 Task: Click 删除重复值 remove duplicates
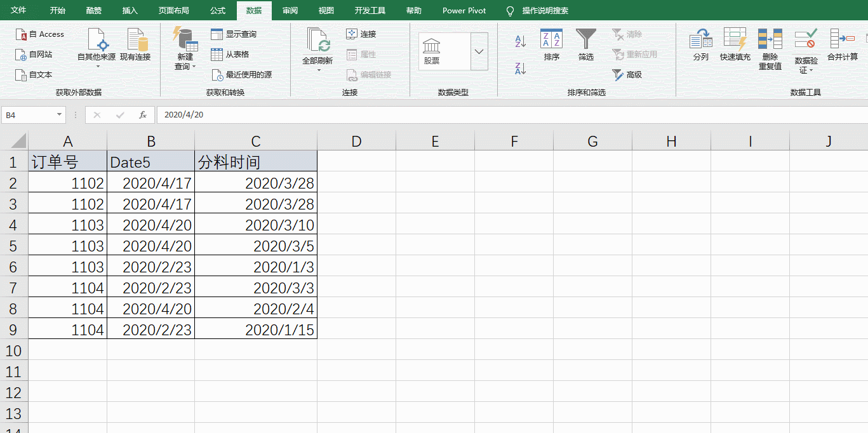tap(770, 48)
